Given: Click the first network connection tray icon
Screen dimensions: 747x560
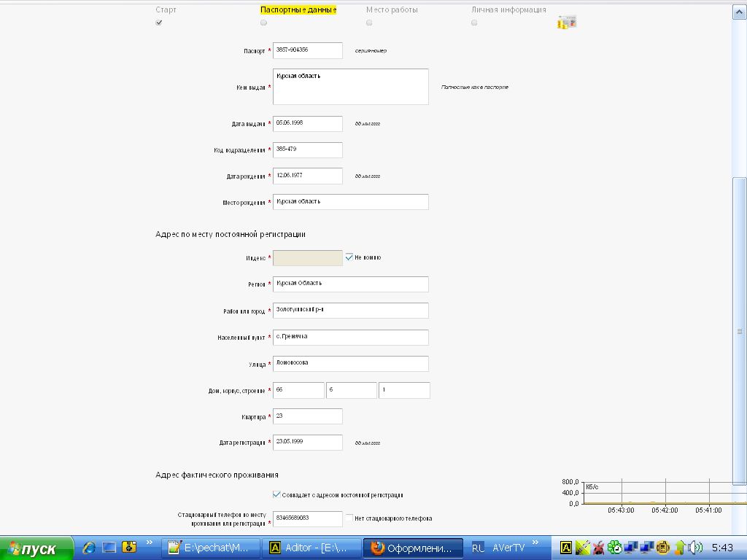Looking at the screenshot, I should [631, 548].
